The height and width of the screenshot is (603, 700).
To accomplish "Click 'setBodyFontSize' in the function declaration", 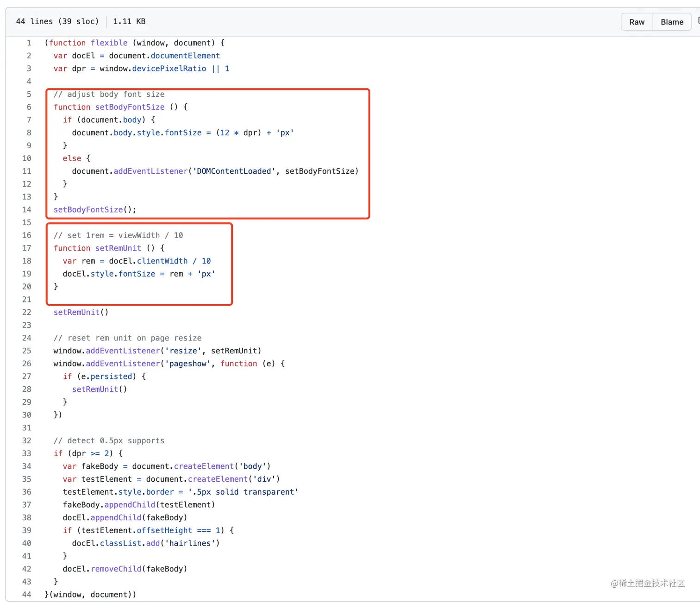I will pos(130,107).
